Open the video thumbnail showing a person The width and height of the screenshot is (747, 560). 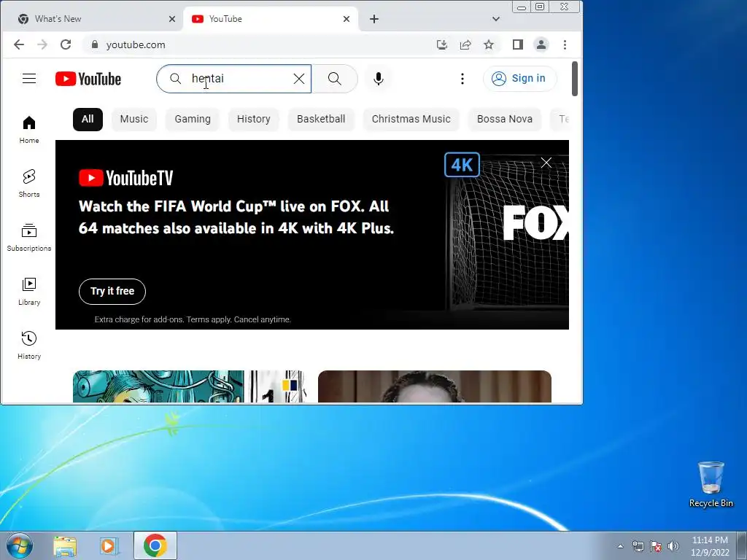tap(435, 386)
